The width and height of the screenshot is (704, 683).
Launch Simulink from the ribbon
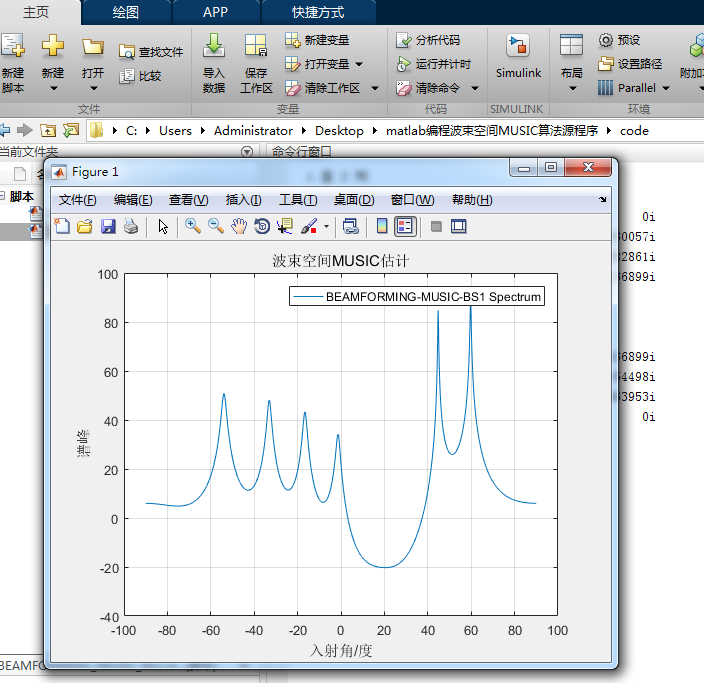tap(518, 56)
